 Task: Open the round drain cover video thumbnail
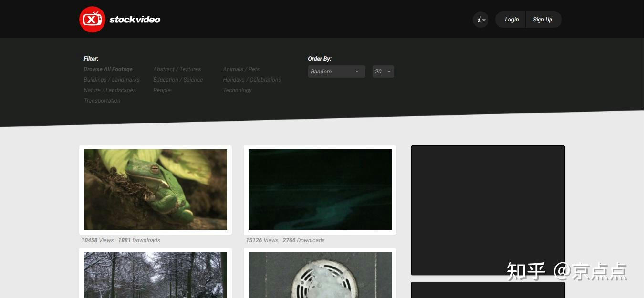tap(320, 275)
